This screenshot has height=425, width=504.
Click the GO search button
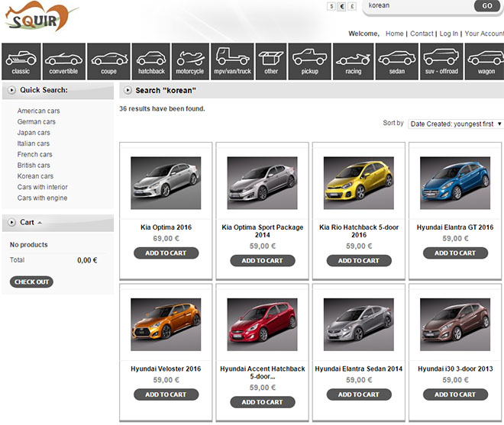[x=487, y=6]
